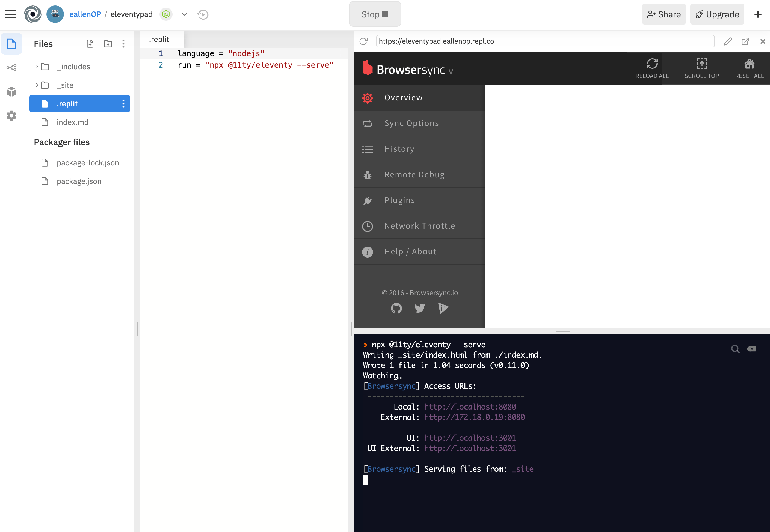Click the Packager files heading

click(62, 142)
